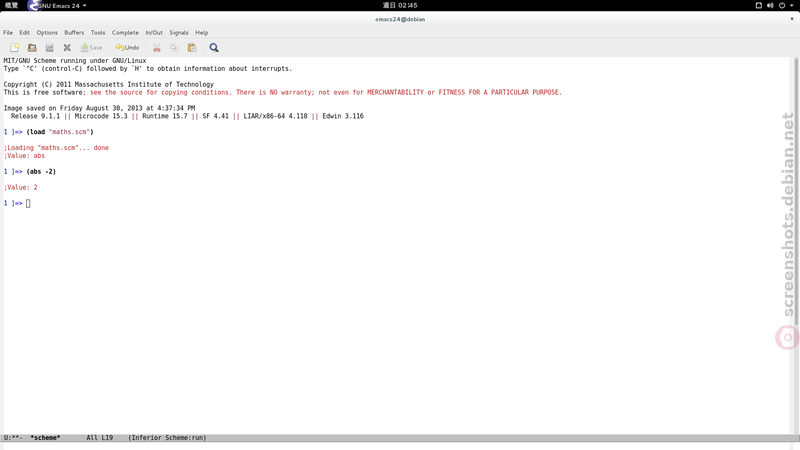
Task: Close the buffer with the X toolbar icon
Action: point(67,47)
